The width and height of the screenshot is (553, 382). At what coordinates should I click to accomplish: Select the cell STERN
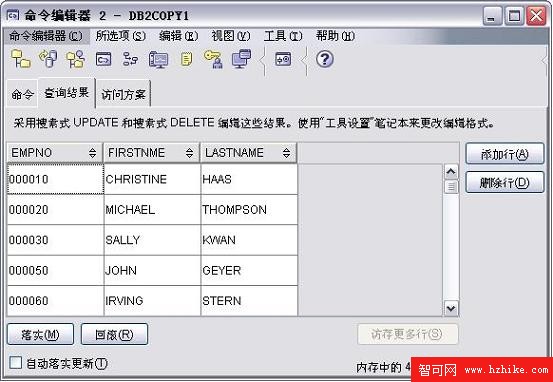point(249,301)
